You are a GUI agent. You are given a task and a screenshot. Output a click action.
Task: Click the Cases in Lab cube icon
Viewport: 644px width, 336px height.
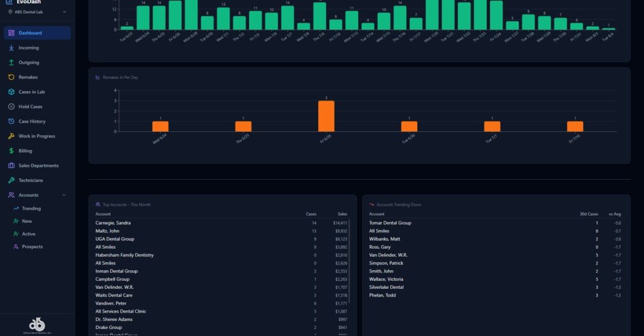click(x=11, y=92)
